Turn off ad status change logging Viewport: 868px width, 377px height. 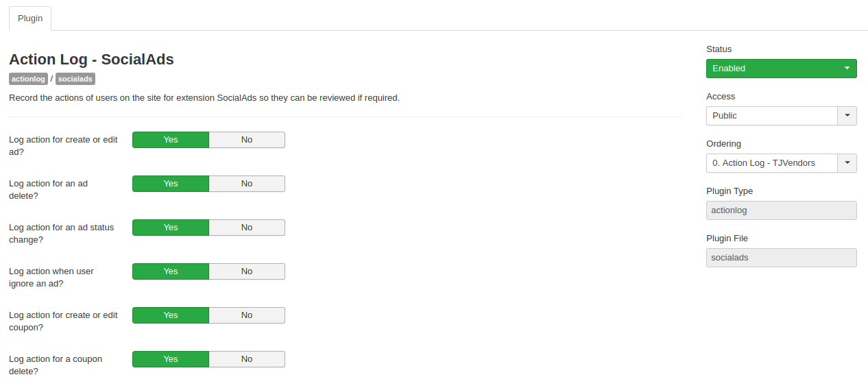(247, 228)
